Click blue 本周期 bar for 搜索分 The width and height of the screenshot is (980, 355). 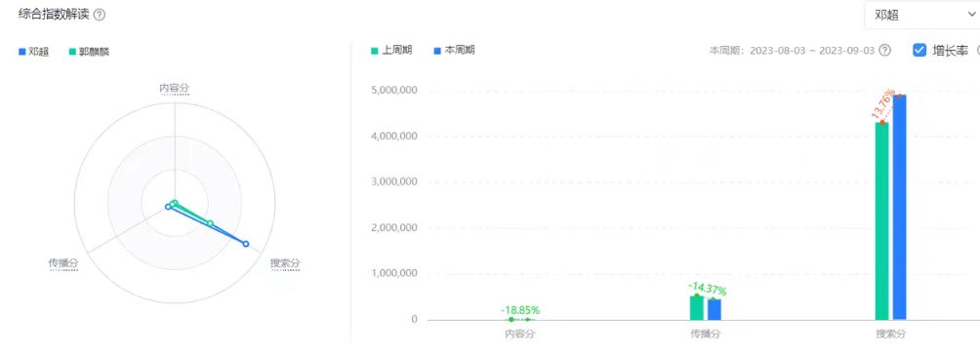(899, 208)
